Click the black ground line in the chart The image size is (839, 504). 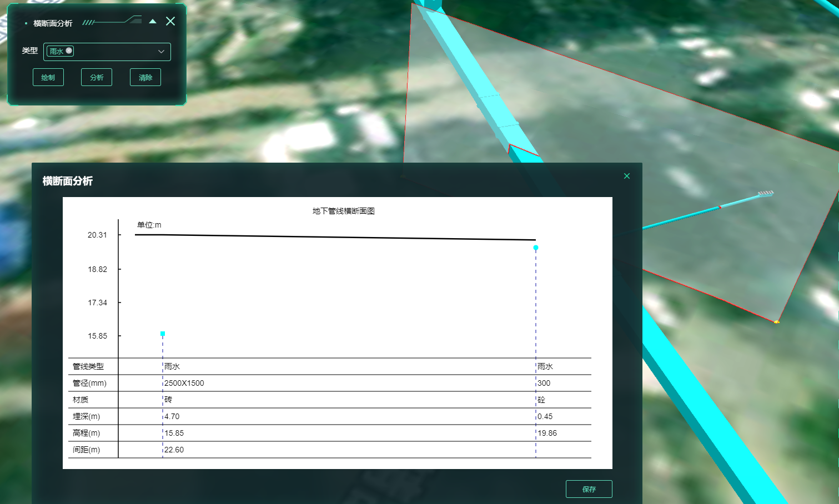pos(333,237)
